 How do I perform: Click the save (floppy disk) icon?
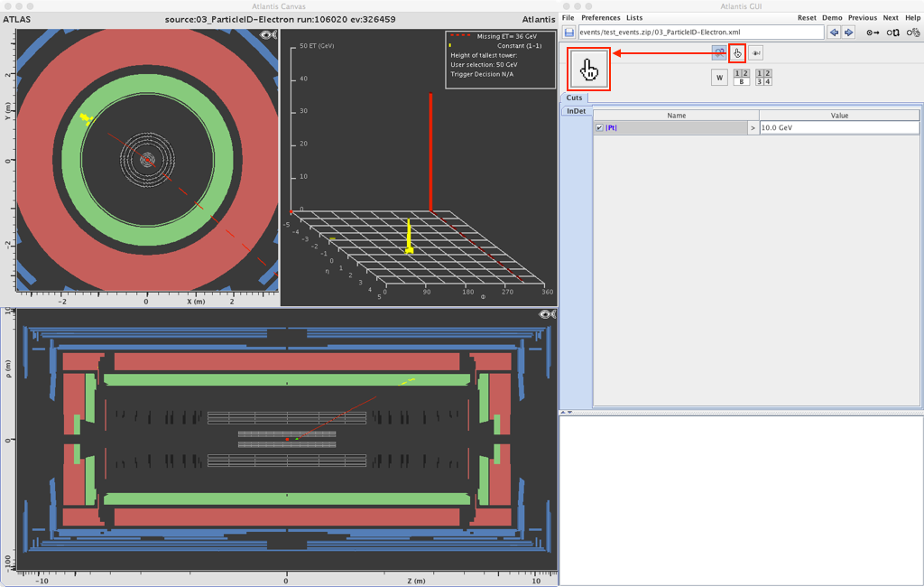pos(569,33)
